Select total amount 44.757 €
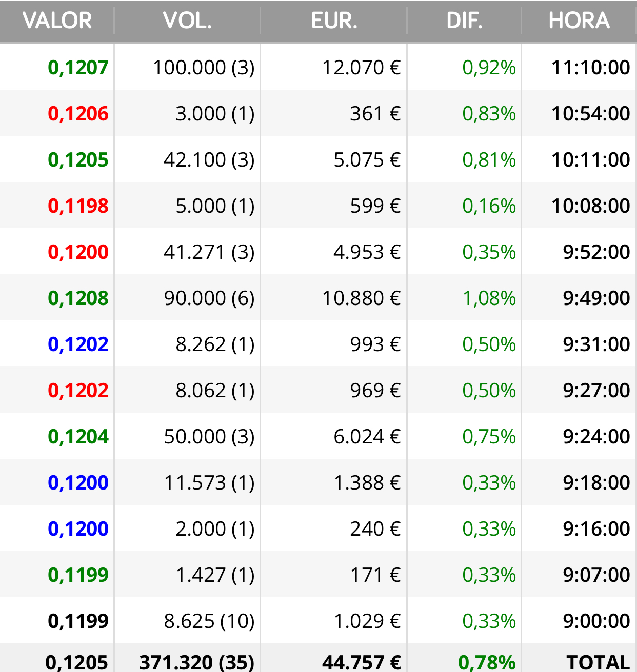637x672 pixels. [361, 662]
